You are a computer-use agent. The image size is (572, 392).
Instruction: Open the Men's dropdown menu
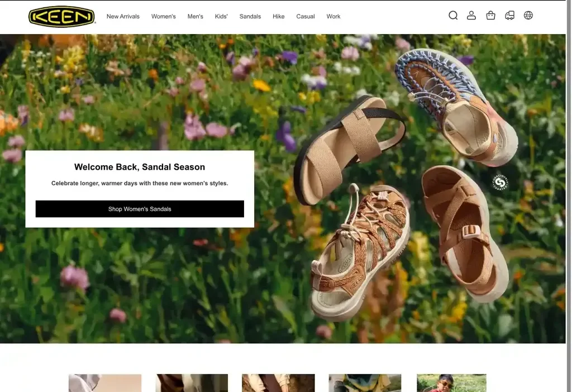195,16
